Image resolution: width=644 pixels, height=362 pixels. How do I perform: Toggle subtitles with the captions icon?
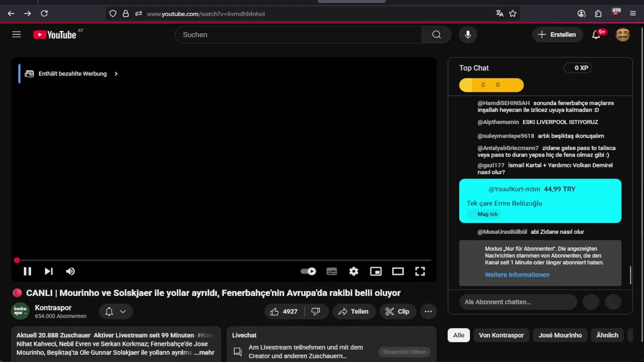[x=332, y=271]
